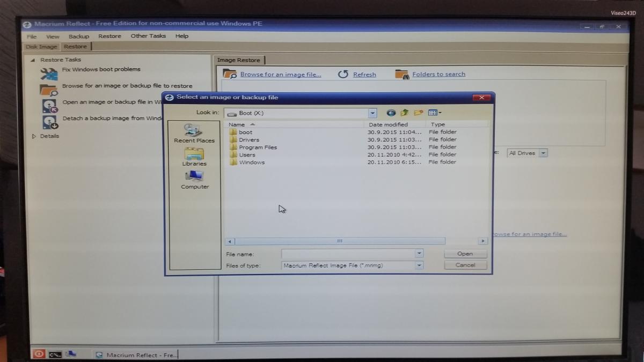644x362 pixels.
Task: Click the Refresh circular arrow icon
Action: pyautogui.click(x=343, y=74)
